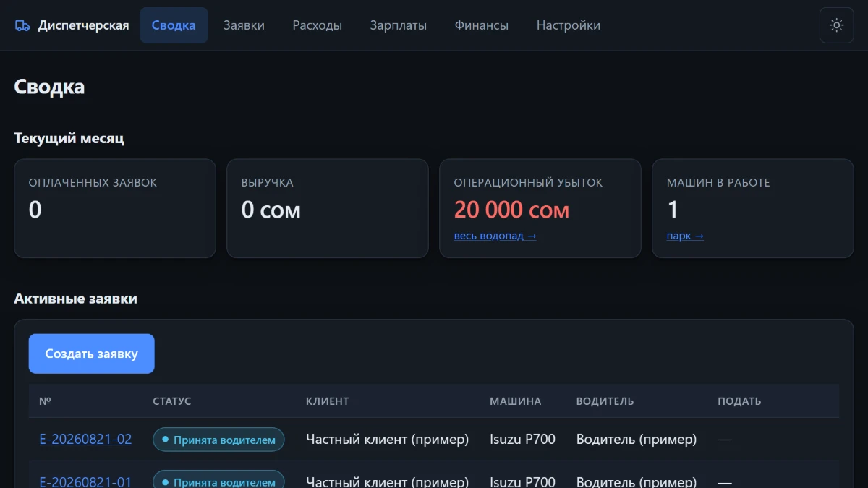The height and width of the screenshot is (488, 868).
Task: Click the Isuzu P700 cell in the first row
Action: pos(522,439)
